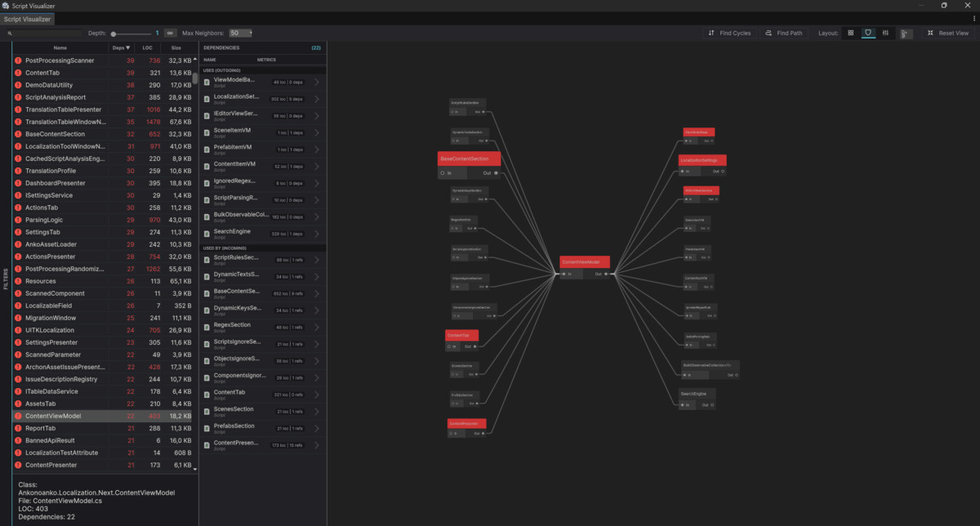The image size is (980, 526).
Task: Click the script icon beside ContentPresen...
Action: (x=207, y=445)
